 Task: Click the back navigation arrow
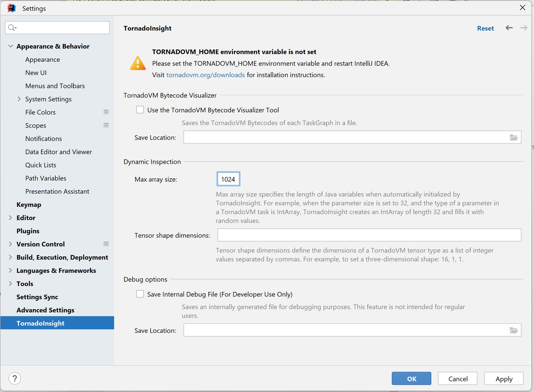coord(509,28)
